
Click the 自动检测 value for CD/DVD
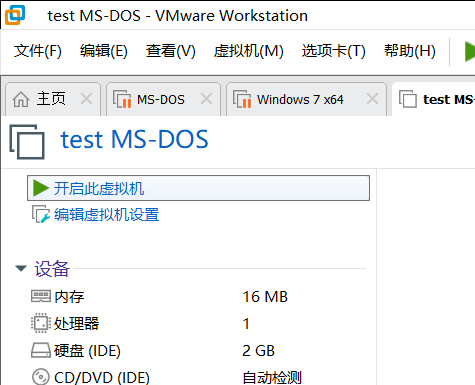(x=272, y=378)
